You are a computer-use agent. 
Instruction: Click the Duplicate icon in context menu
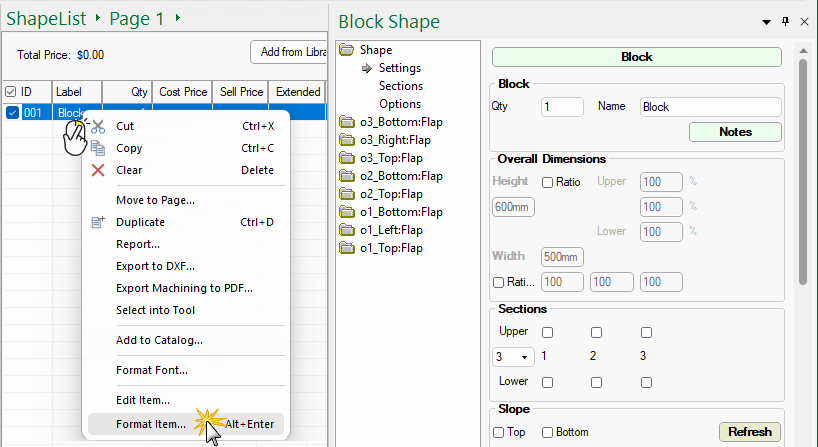click(x=98, y=222)
